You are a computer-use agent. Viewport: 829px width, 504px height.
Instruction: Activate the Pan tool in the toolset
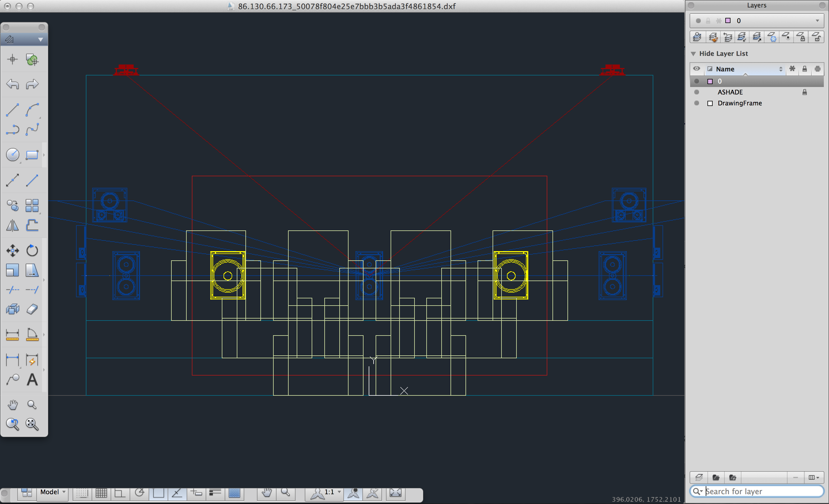(12, 405)
